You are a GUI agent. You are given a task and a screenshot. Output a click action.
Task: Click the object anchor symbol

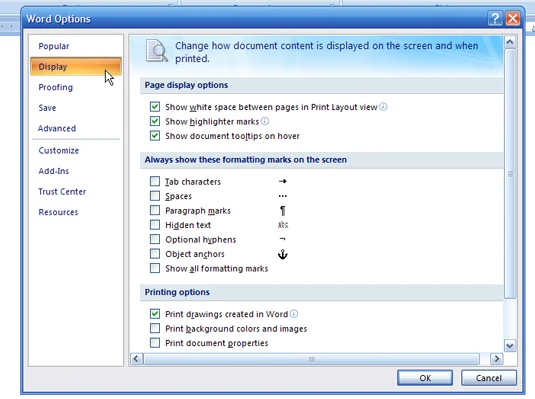283,254
